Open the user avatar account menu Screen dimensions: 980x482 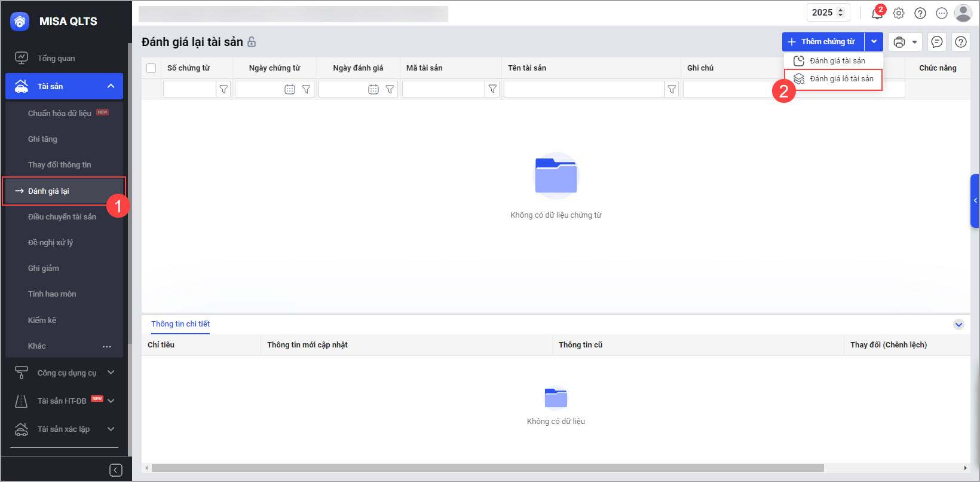click(963, 13)
